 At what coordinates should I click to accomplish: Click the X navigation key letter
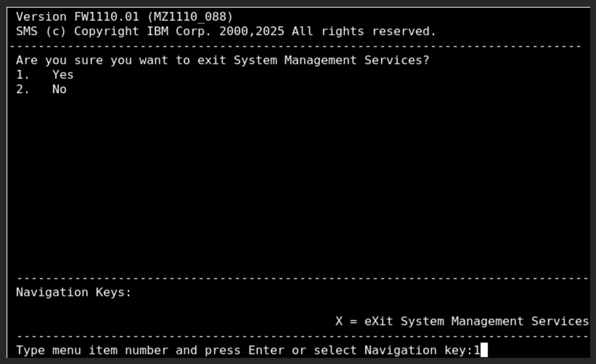339,321
